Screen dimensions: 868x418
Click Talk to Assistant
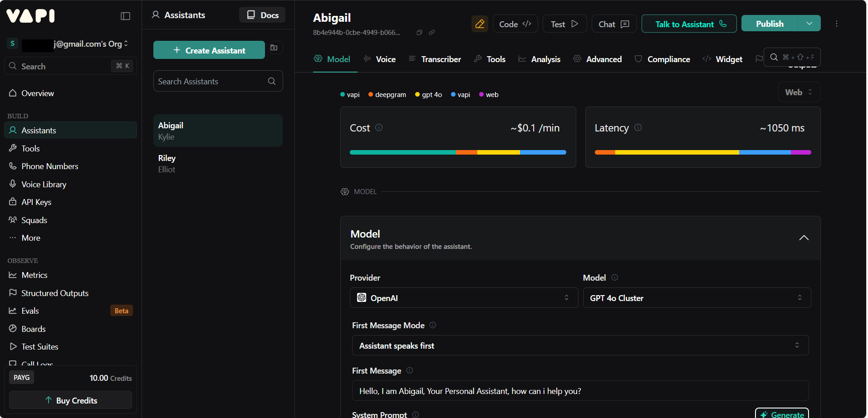point(689,24)
